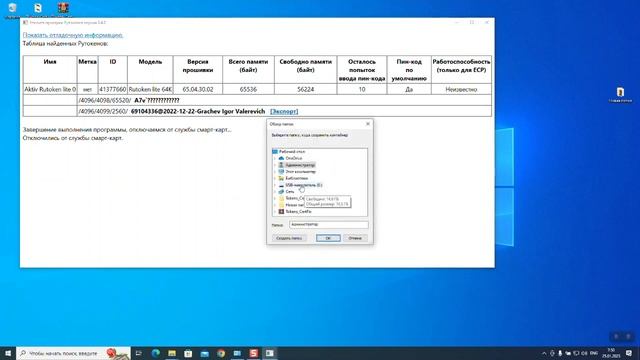
Task: Click the Отмена button in the folder dialog
Action: (355, 238)
